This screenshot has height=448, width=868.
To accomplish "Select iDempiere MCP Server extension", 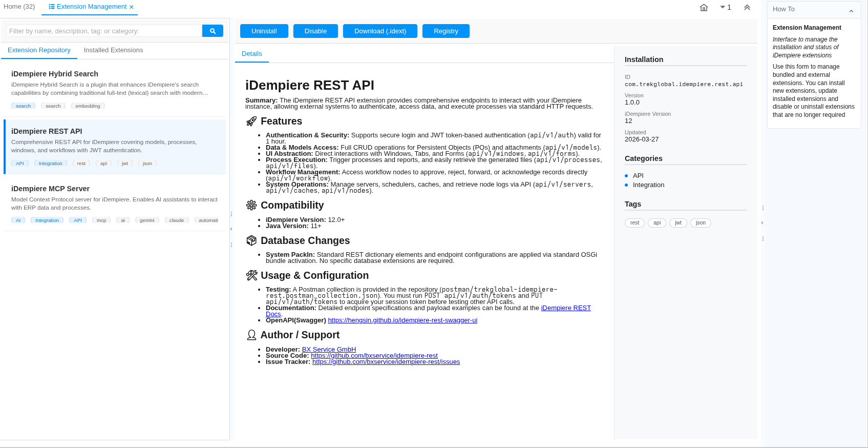I will (115, 203).
